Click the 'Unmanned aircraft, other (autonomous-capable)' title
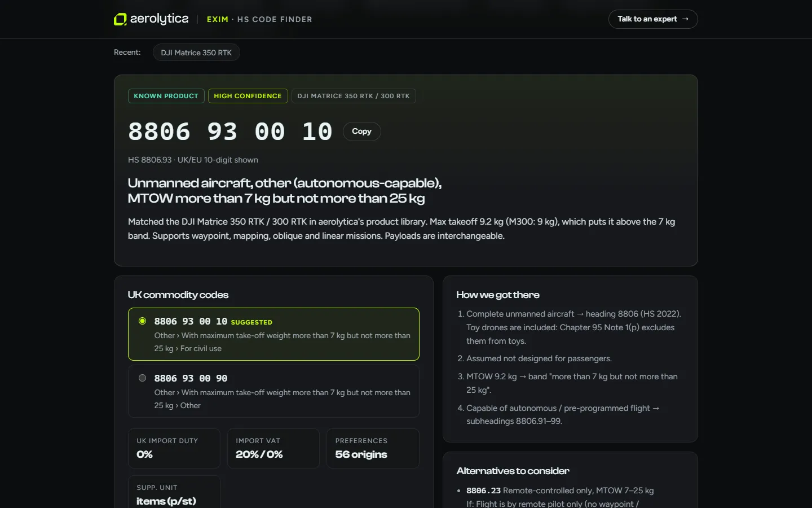The width and height of the screenshot is (812, 508). pyautogui.click(x=285, y=190)
